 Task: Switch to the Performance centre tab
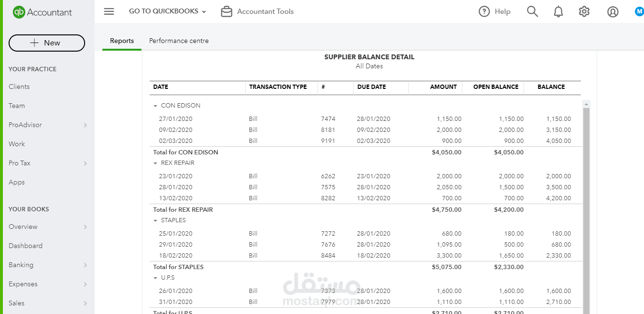tap(179, 41)
